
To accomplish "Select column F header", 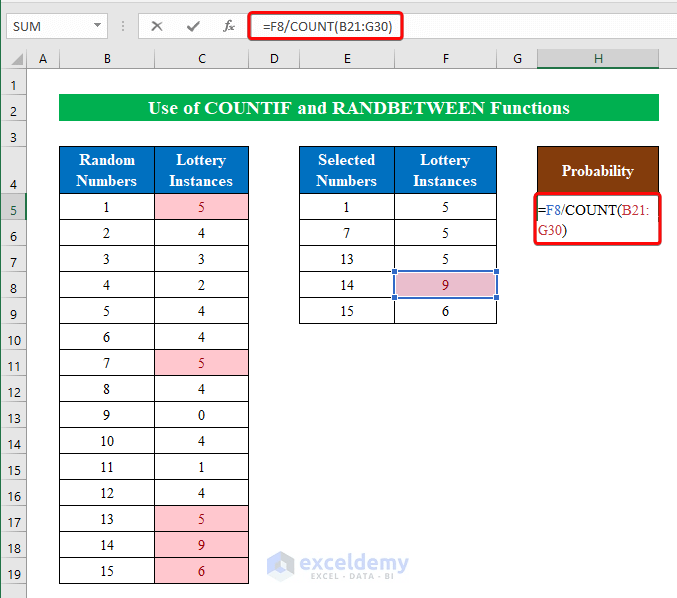I will pyautogui.click(x=446, y=59).
